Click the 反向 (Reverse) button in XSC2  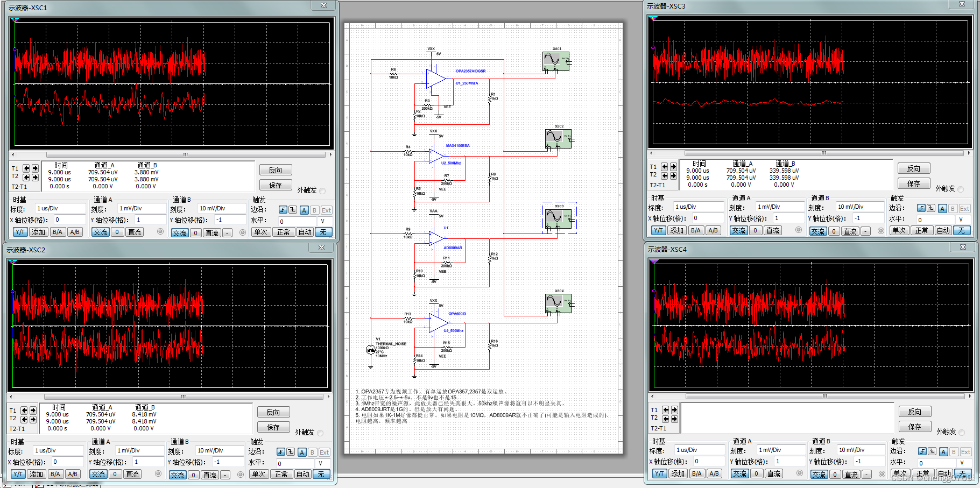pyautogui.click(x=273, y=412)
